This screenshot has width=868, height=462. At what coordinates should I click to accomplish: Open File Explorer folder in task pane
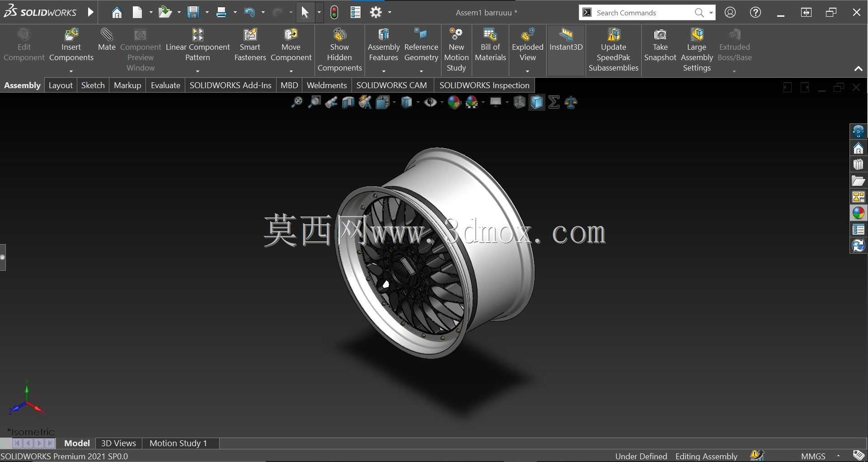point(858,181)
